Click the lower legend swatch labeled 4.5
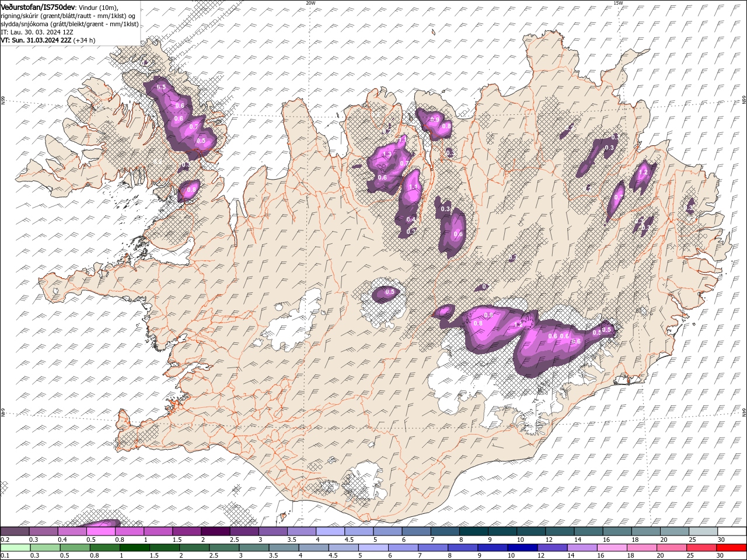747x560 pixels. [343, 548]
